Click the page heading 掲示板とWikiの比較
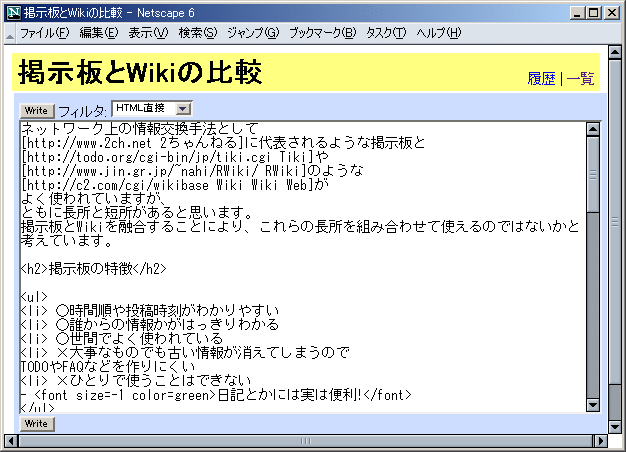 click(x=140, y=72)
